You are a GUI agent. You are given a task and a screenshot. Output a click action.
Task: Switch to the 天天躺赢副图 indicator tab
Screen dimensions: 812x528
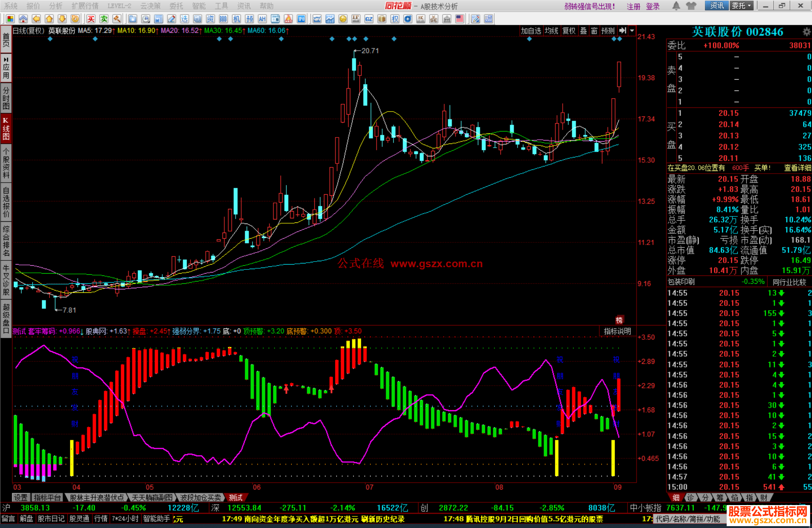(152, 498)
